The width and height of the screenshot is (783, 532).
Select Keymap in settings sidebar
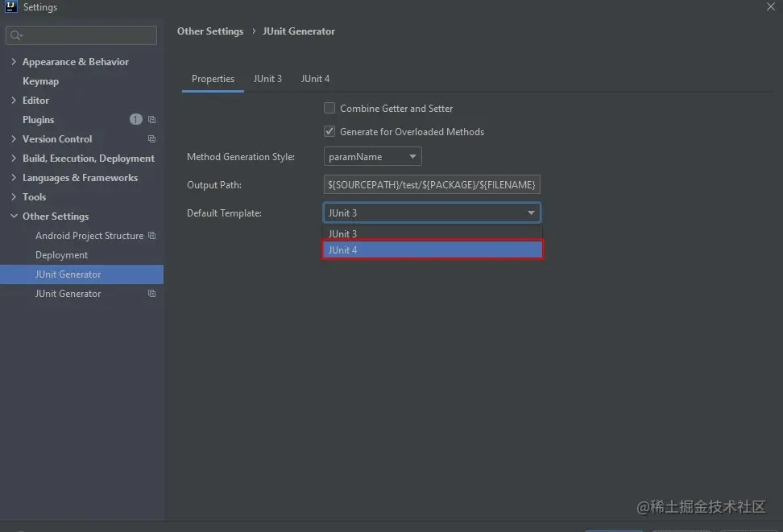click(x=40, y=81)
